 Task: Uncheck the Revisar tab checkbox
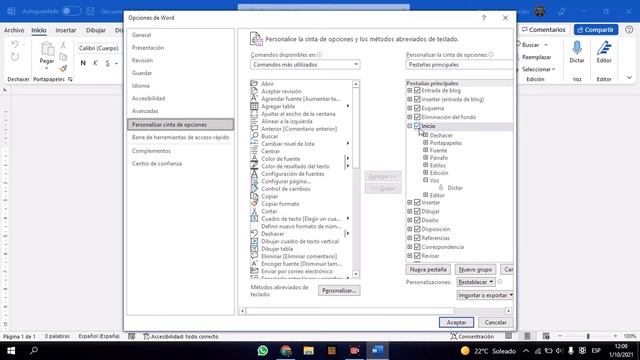click(x=417, y=256)
